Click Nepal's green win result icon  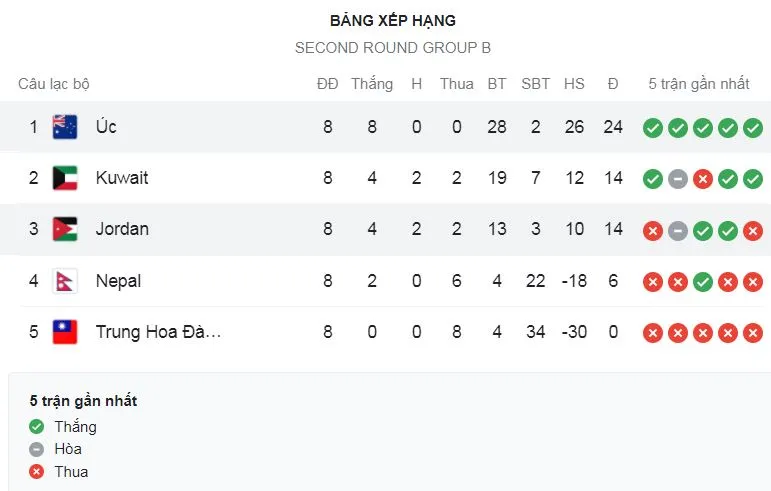(703, 282)
